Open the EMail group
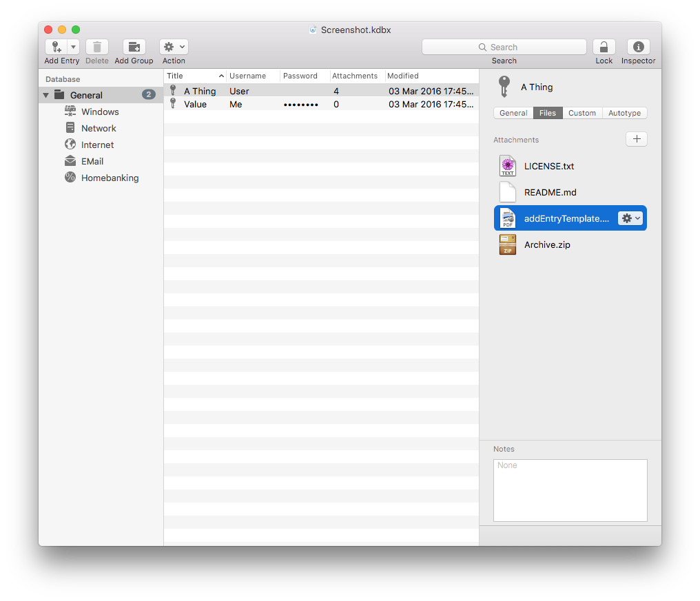Image resolution: width=700 pixels, height=601 pixels. (92, 161)
